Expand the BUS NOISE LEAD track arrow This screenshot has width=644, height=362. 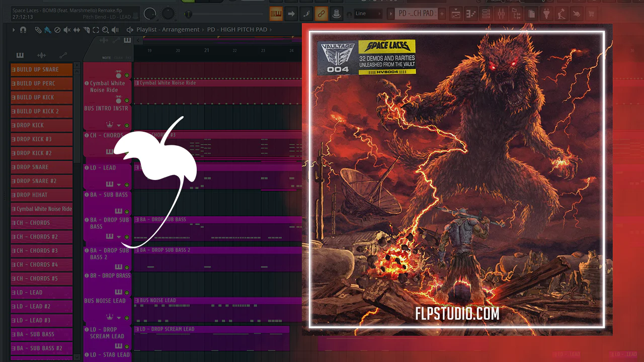pos(119,317)
